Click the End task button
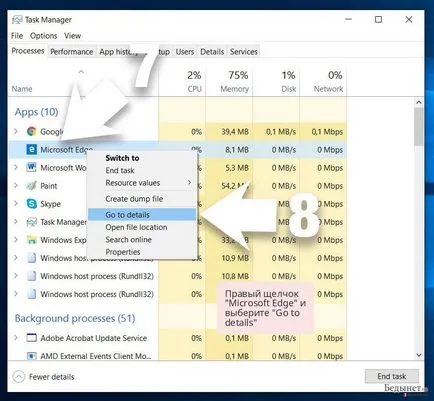 click(392, 376)
